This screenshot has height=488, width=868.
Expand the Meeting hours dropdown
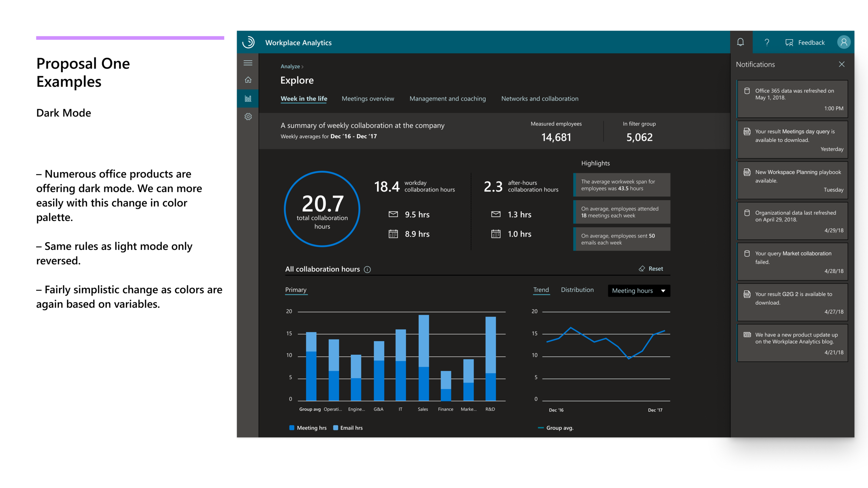point(639,291)
